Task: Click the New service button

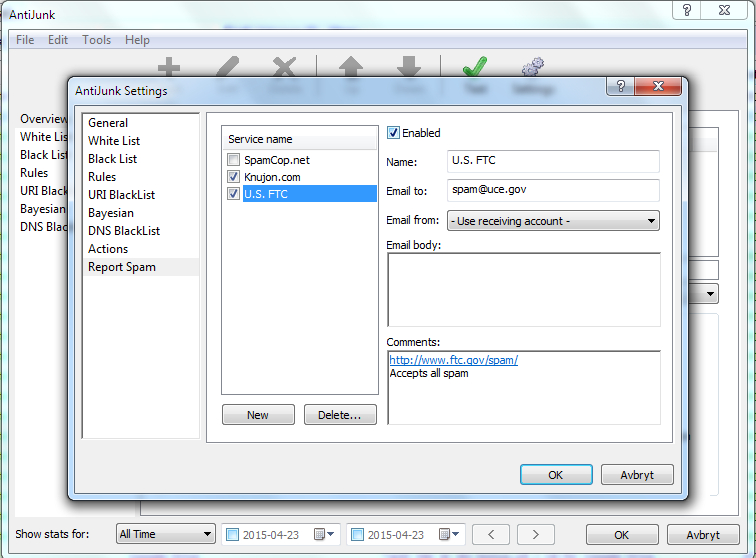Action: click(258, 415)
